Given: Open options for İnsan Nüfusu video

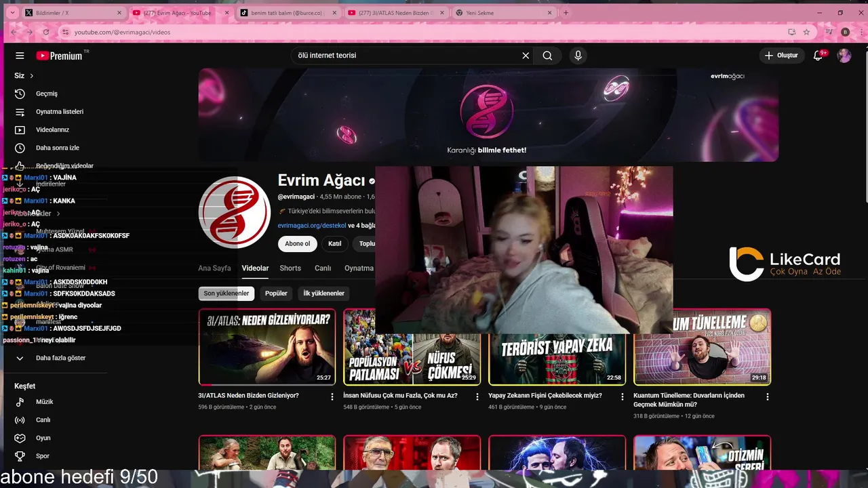Looking at the screenshot, I should pos(477,396).
